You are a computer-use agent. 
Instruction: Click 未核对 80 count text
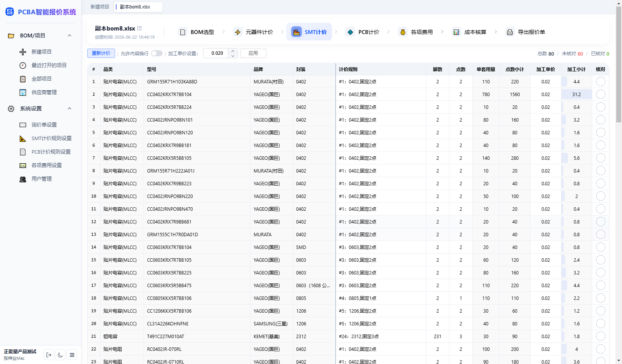coord(572,54)
